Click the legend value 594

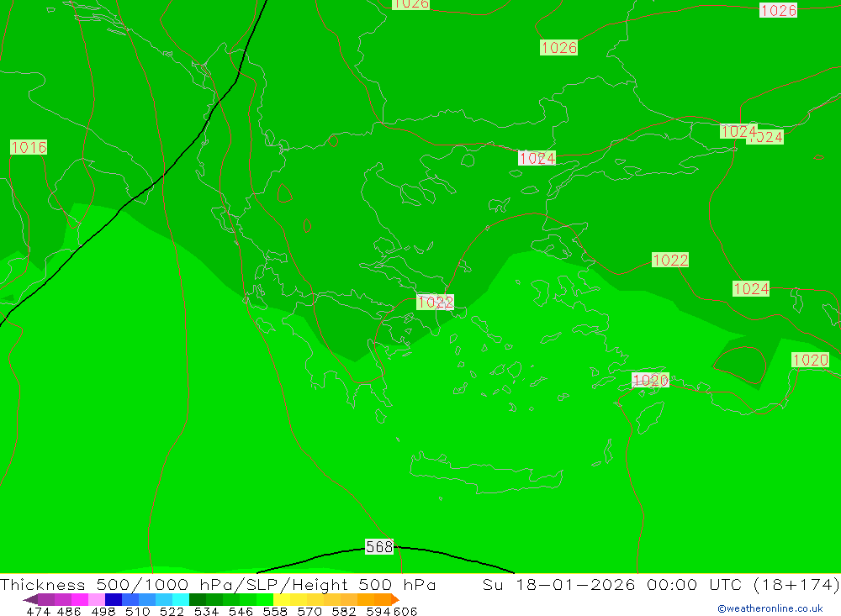pyautogui.click(x=378, y=612)
